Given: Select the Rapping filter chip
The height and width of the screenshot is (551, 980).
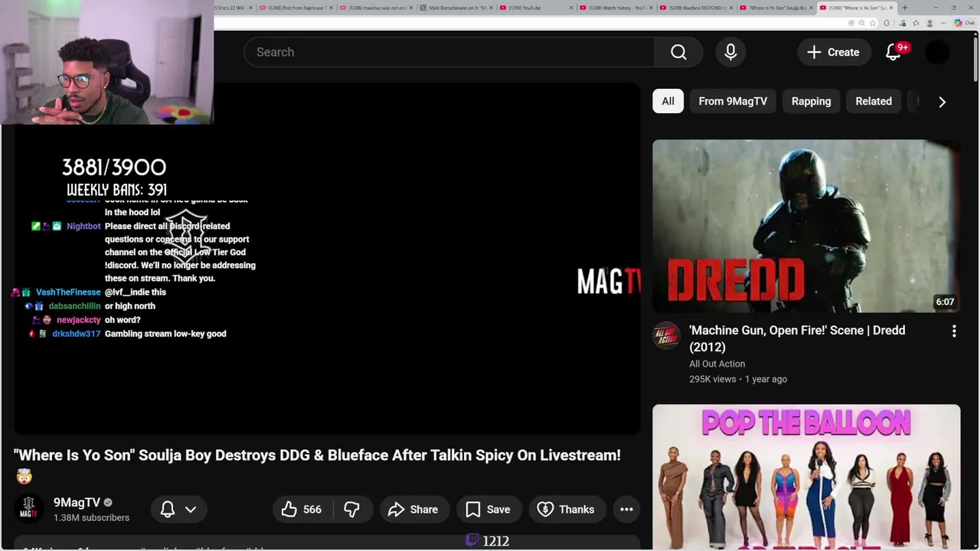Looking at the screenshot, I should coord(811,101).
